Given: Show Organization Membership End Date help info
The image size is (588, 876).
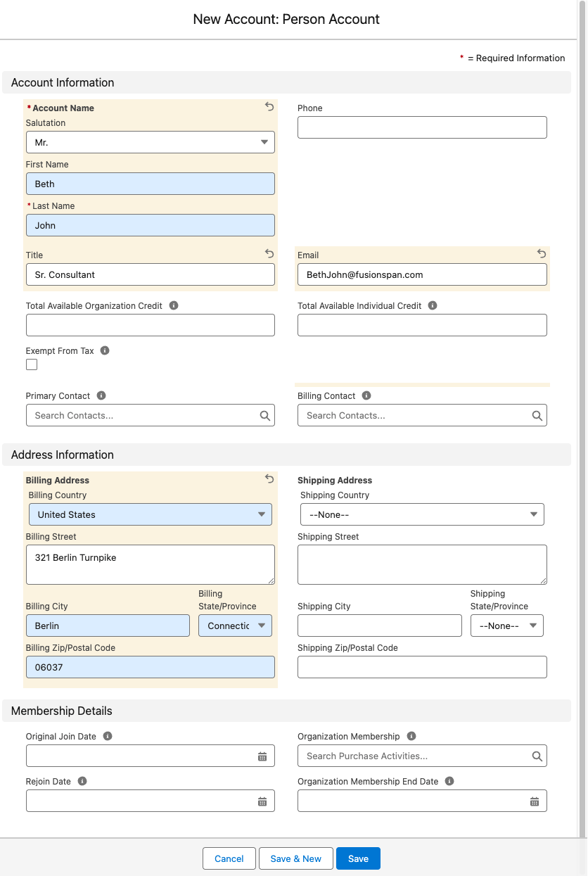Looking at the screenshot, I should tap(449, 781).
